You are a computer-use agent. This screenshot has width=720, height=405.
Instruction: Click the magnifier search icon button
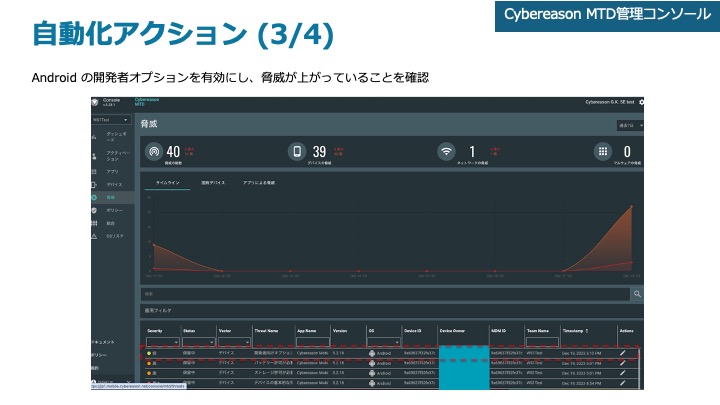[637, 294]
